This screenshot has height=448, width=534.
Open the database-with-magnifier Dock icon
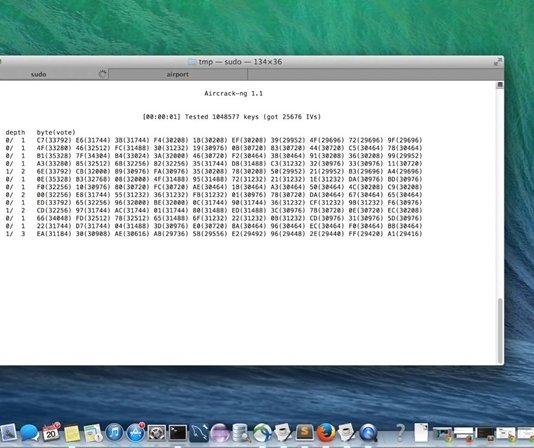[241, 433]
